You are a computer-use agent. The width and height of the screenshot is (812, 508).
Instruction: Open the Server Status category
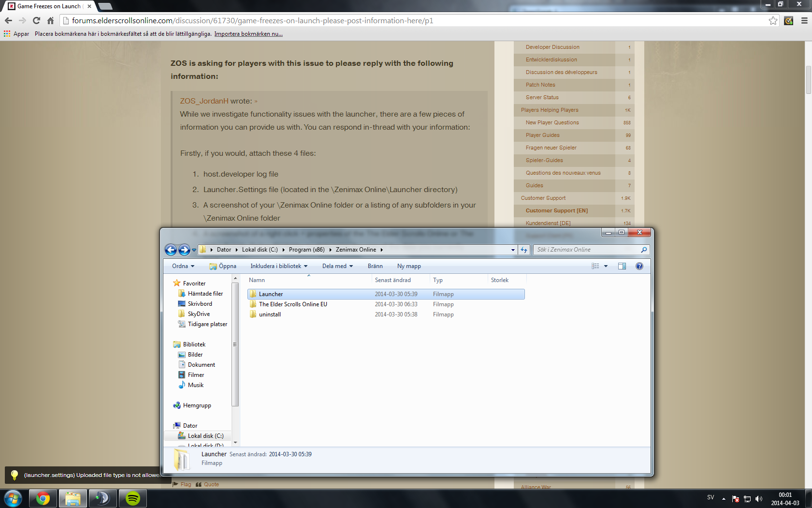542,97
